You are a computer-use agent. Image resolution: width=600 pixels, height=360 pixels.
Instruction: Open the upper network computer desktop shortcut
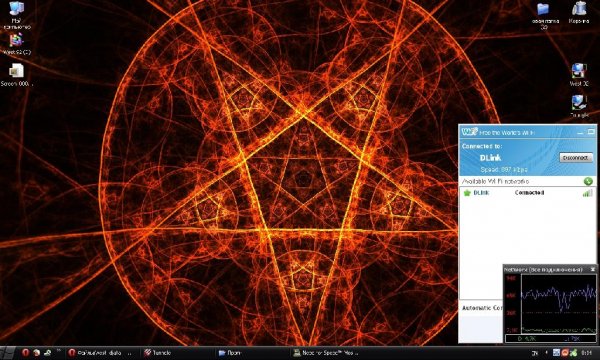[x=579, y=75]
